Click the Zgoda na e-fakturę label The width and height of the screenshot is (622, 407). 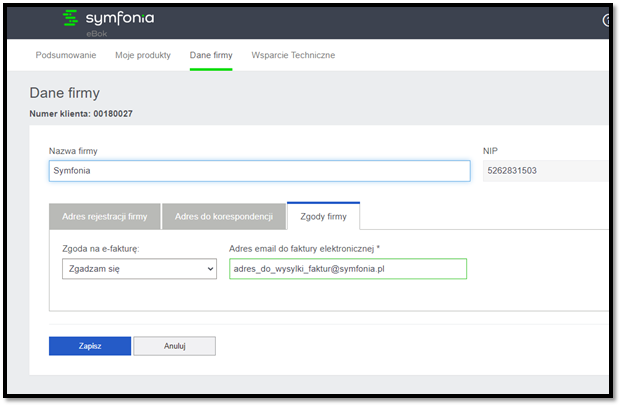coord(101,249)
